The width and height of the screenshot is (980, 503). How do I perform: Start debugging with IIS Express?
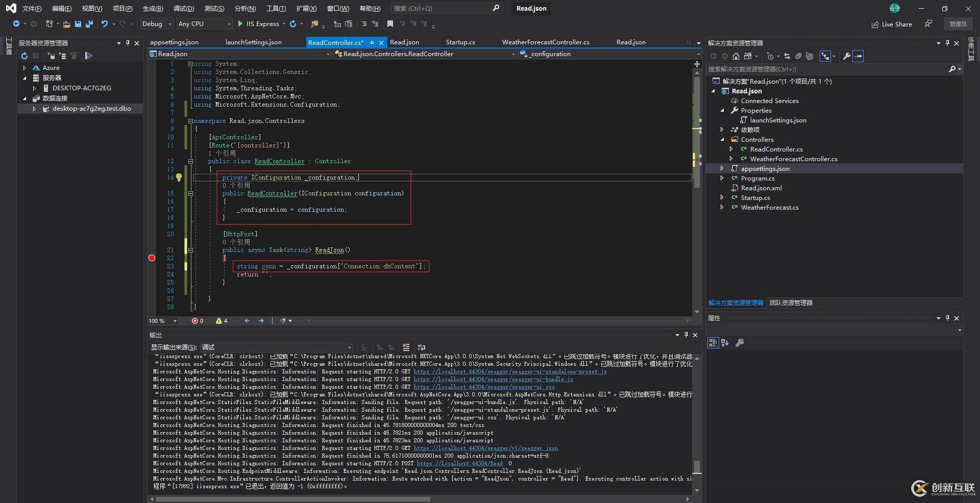pyautogui.click(x=259, y=23)
